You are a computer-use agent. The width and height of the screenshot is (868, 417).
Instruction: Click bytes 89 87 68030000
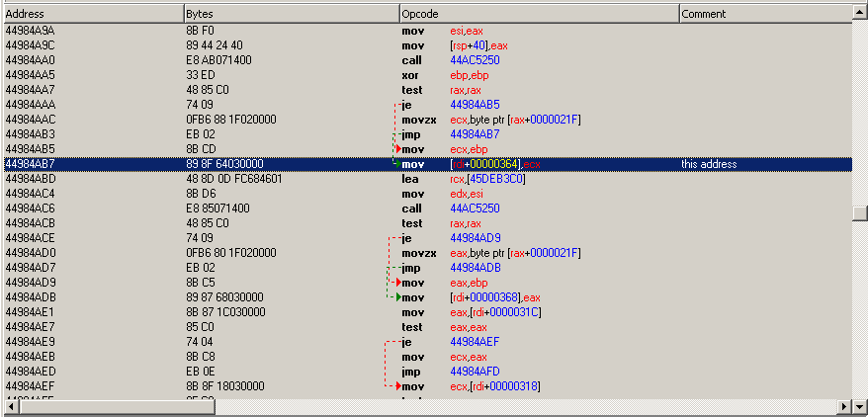click(224, 297)
